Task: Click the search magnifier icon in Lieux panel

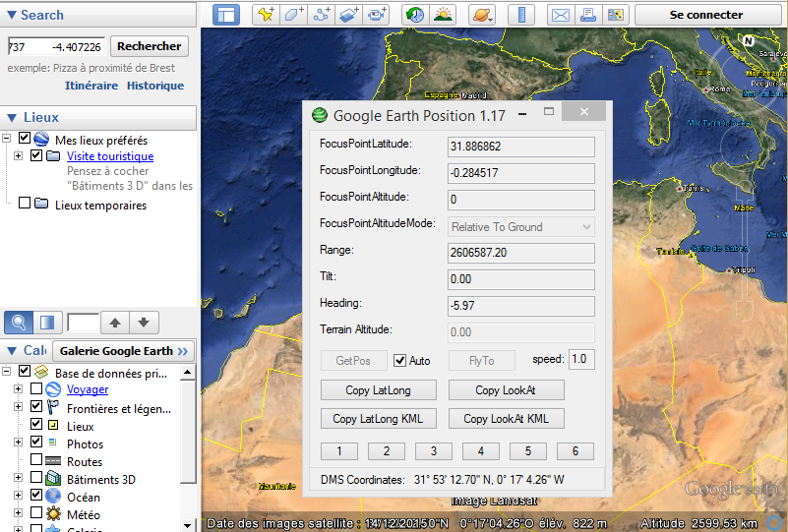Action: pyautogui.click(x=19, y=323)
